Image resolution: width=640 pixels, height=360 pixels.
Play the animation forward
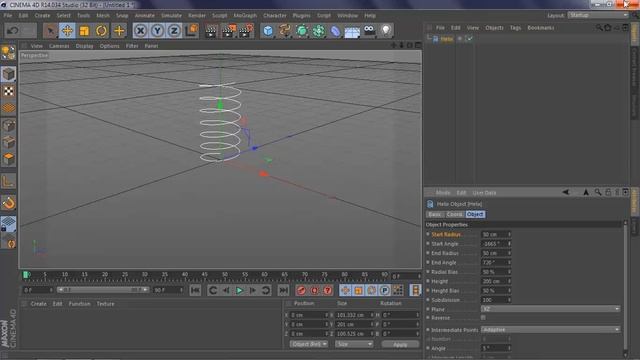240,290
